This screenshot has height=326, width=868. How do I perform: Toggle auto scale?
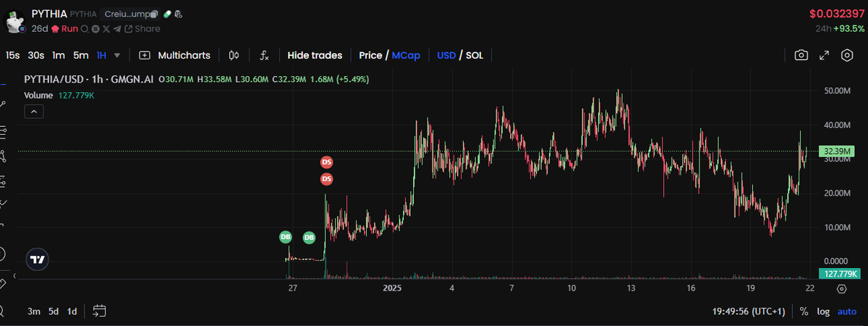(847, 312)
